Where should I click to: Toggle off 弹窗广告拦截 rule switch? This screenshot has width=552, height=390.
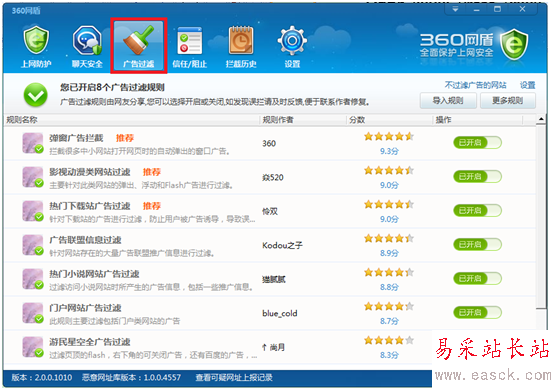tap(477, 143)
